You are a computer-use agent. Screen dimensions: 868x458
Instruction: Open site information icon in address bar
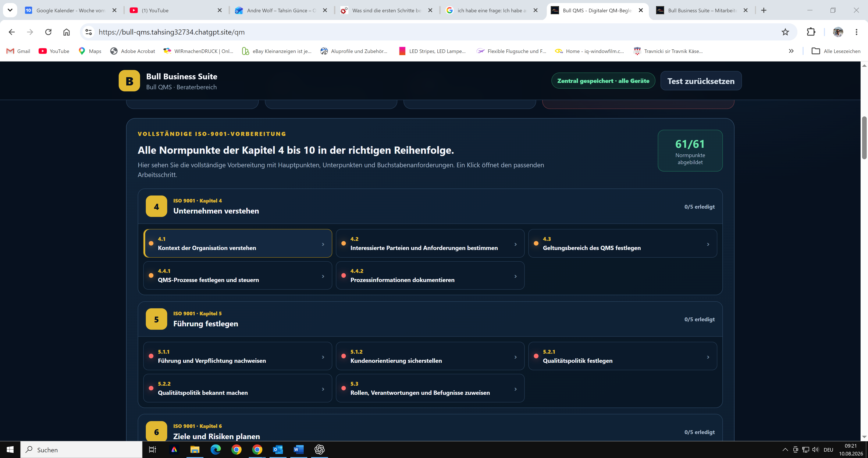89,32
